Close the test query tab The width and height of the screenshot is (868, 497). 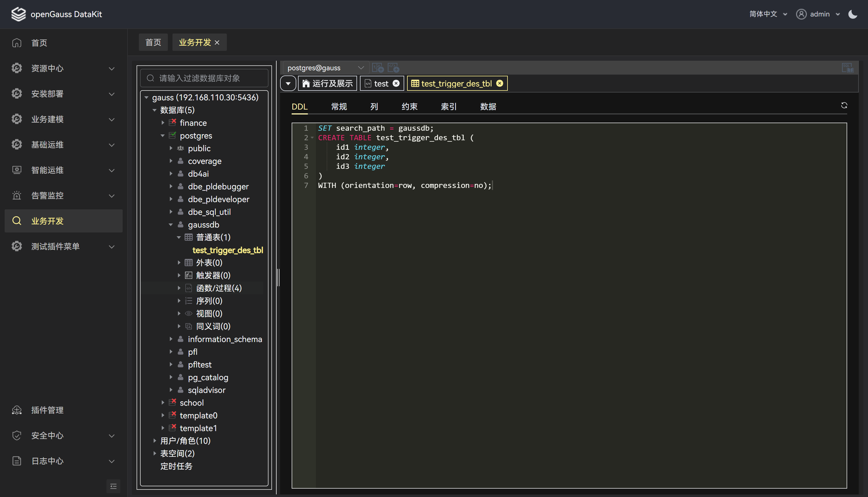[x=396, y=84]
